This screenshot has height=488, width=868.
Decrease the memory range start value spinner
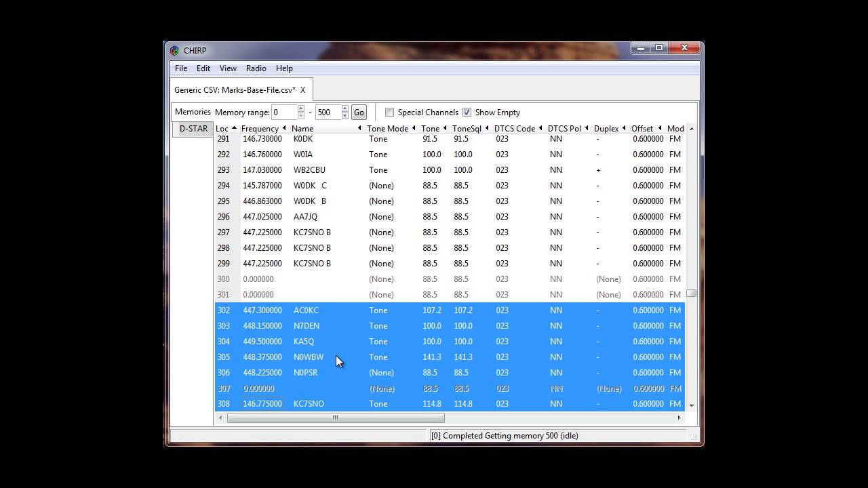301,116
